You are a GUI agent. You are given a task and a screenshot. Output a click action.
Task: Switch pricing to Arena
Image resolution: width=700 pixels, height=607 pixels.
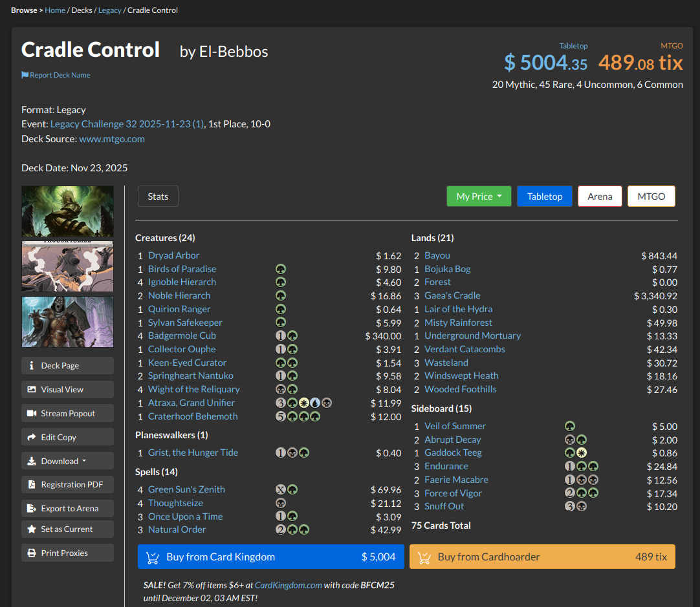tap(600, 197)
